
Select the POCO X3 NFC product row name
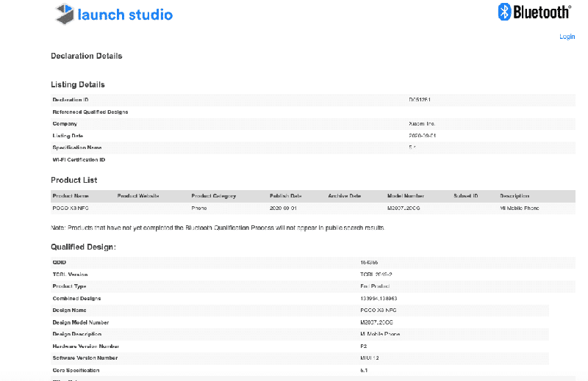click(x=71, y=208)
